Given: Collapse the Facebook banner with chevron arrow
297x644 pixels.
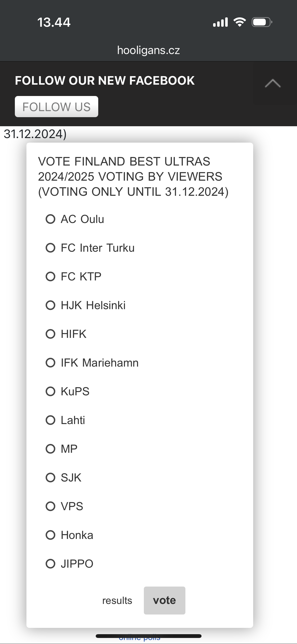Looking at the screenshot, I should pyautogui.click(x=273, y=83).
